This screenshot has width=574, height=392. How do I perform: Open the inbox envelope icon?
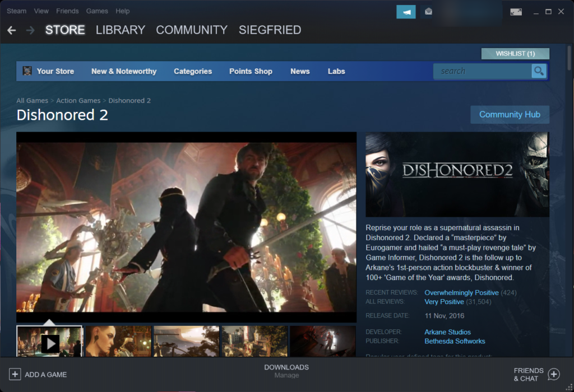(x=428, y=11)
